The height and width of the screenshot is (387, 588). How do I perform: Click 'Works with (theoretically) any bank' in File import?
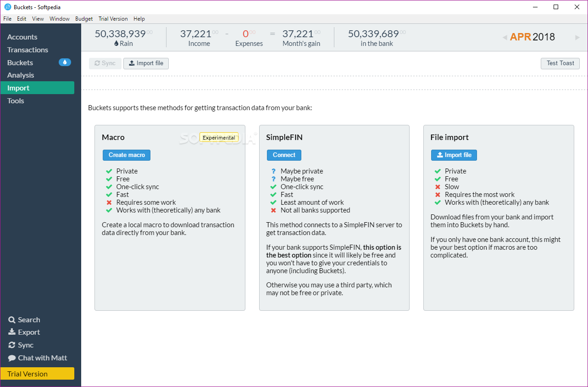tap(497, 202)
